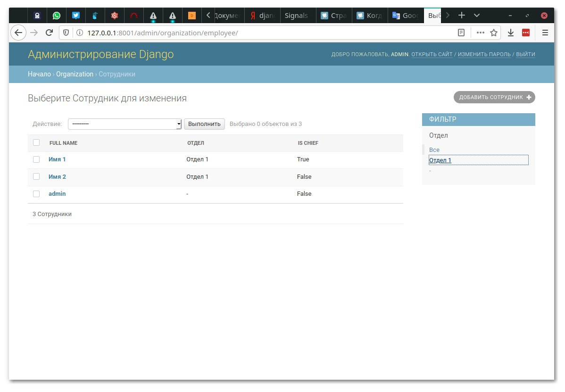Toggle reader view icon in address bar
Image resolution: width=565 pixels, height=392 pixels.
point(461,33)
